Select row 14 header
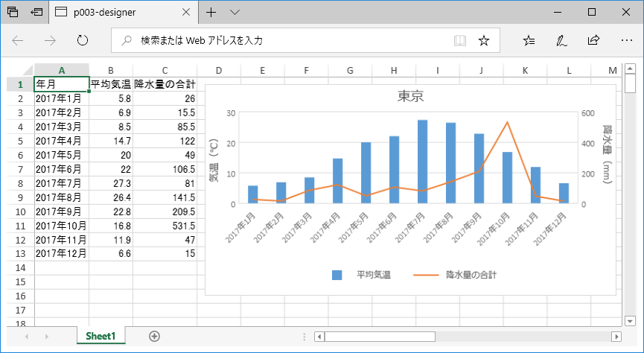This screenshot has height=353, width=644. coord(20,268)
